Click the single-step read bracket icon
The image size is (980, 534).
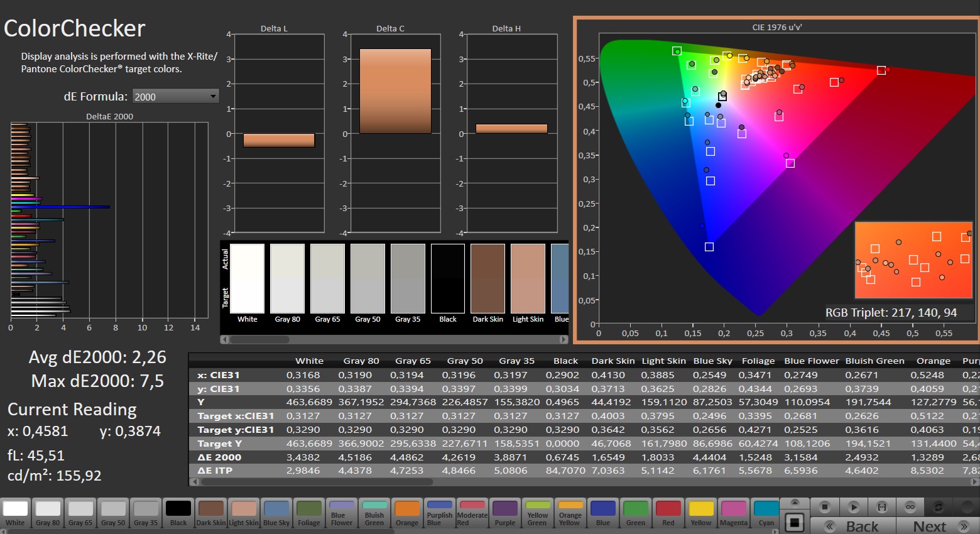(x=881, y=507)
